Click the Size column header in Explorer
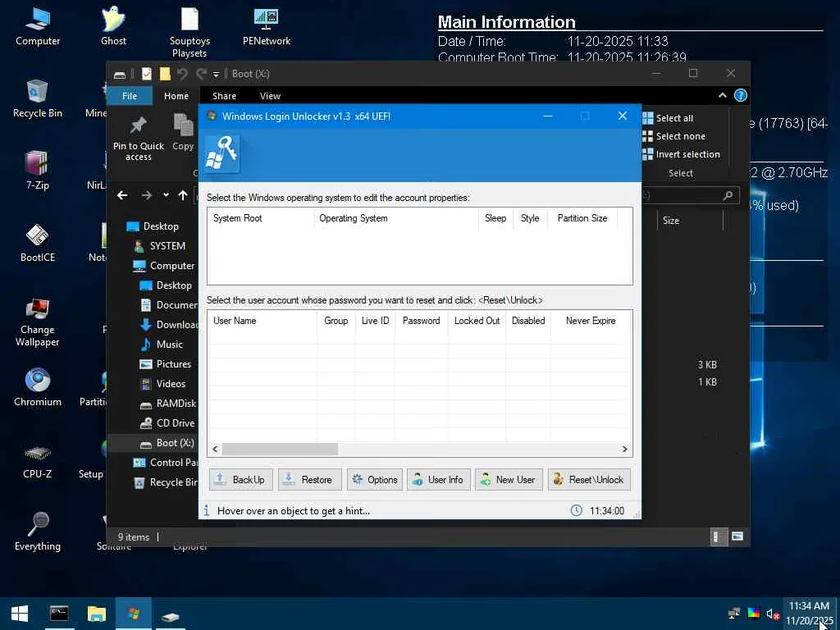Image resolution: width=840 pixels, height=630 pixels. tap(690, 220)
